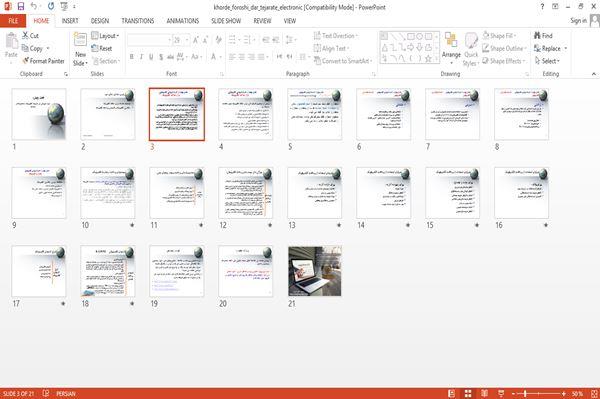Click the Save icon in quick access toolbar

pyautogui.click(x=21, y=6)
